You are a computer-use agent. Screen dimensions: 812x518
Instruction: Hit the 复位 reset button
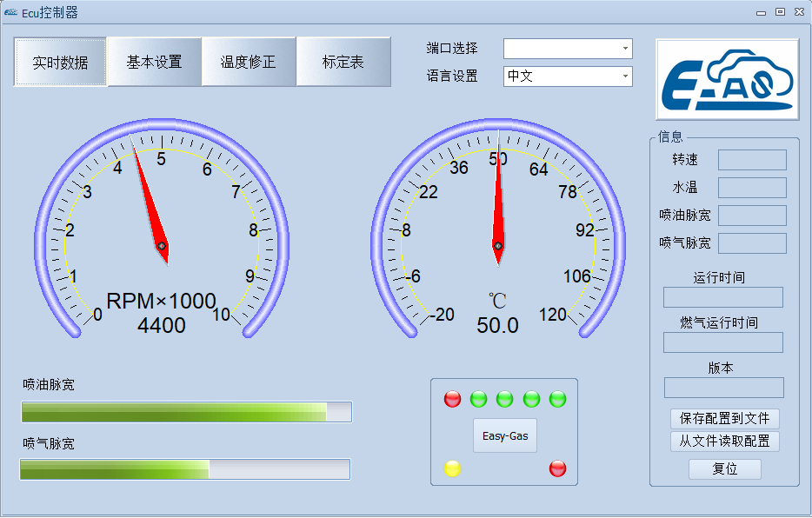[x=724, y=468]
